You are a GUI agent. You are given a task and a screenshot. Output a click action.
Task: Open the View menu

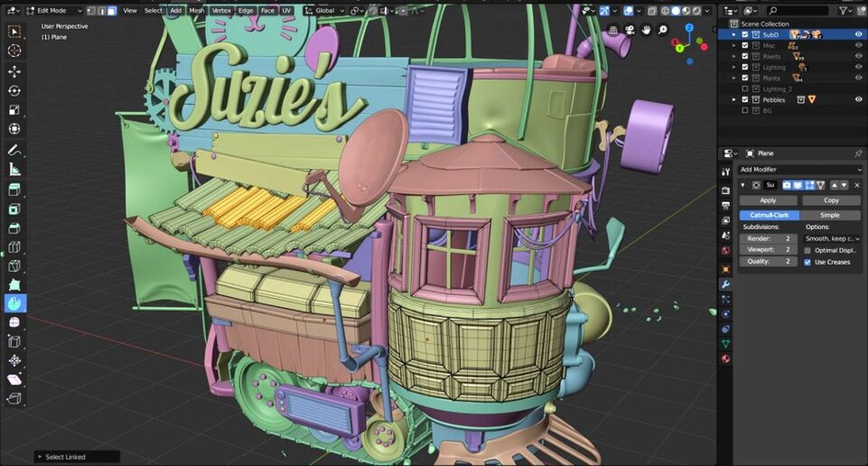(x=129, y=11)
